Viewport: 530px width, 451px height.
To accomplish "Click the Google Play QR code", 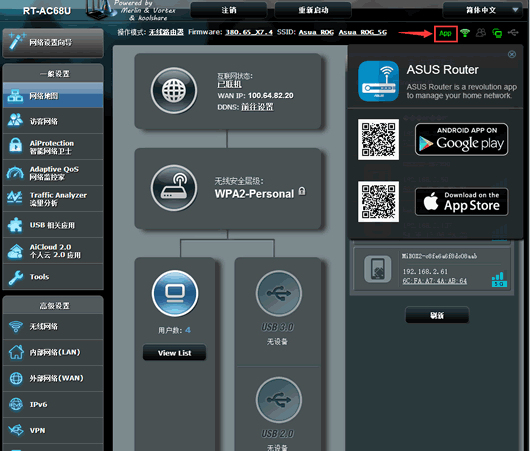I will pyautogui.click(x=378, y=139).
